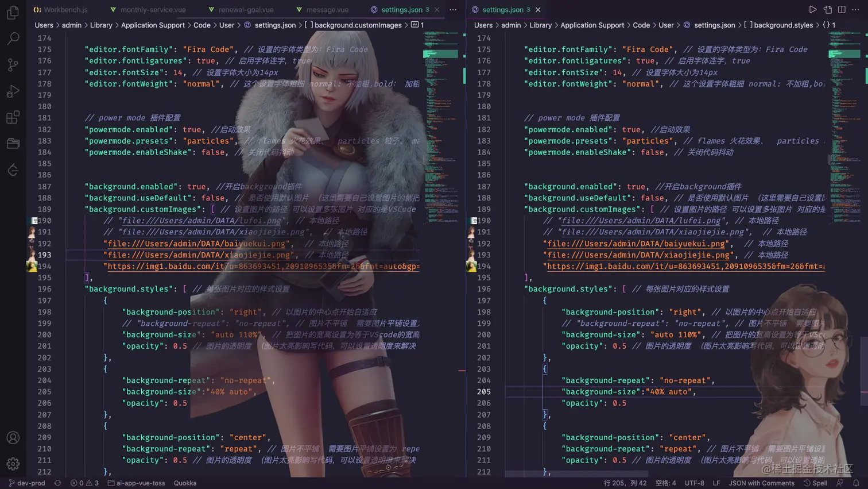Click line number 193 in left editor
The height and width of the screenshot is (489, 868).
[x=44, y=255]
